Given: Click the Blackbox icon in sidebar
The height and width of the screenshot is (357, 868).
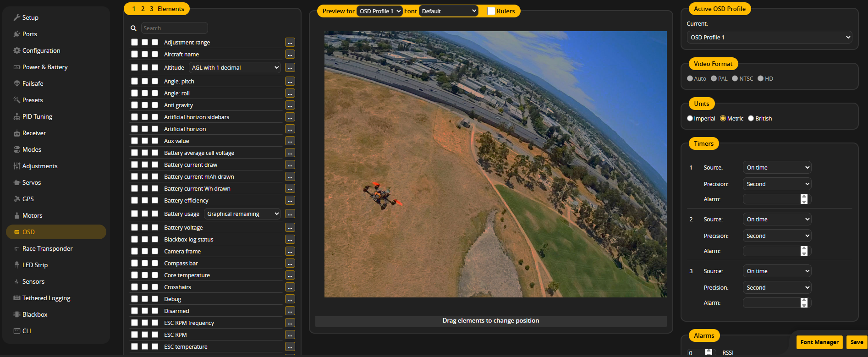Looking at the screenshot, I should coord(17,314).
